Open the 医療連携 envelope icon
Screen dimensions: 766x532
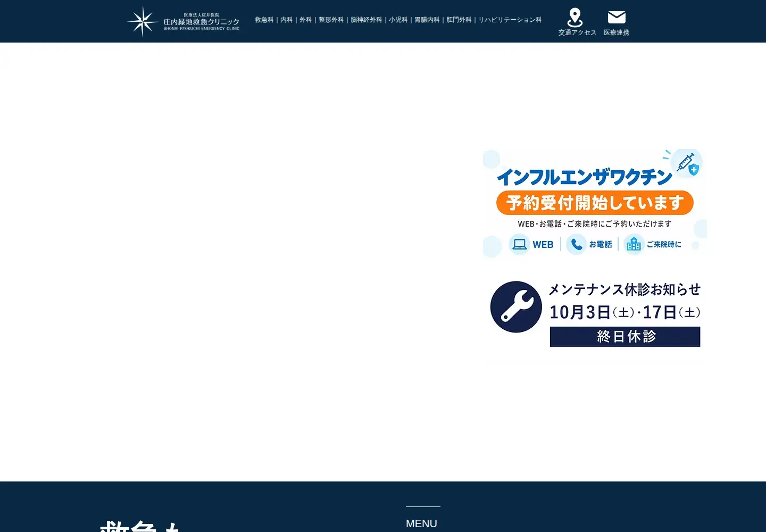(x=617, y=18)
